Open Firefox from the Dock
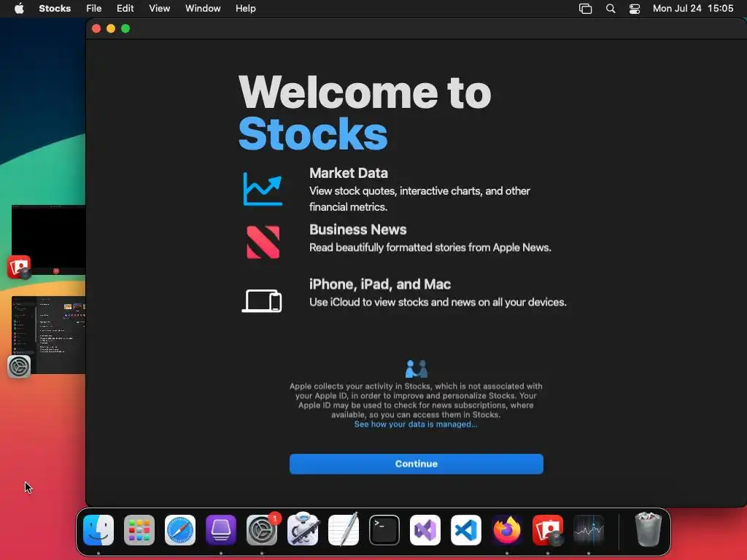The height and width of the screenshot is (560, 747). point(507,530)
